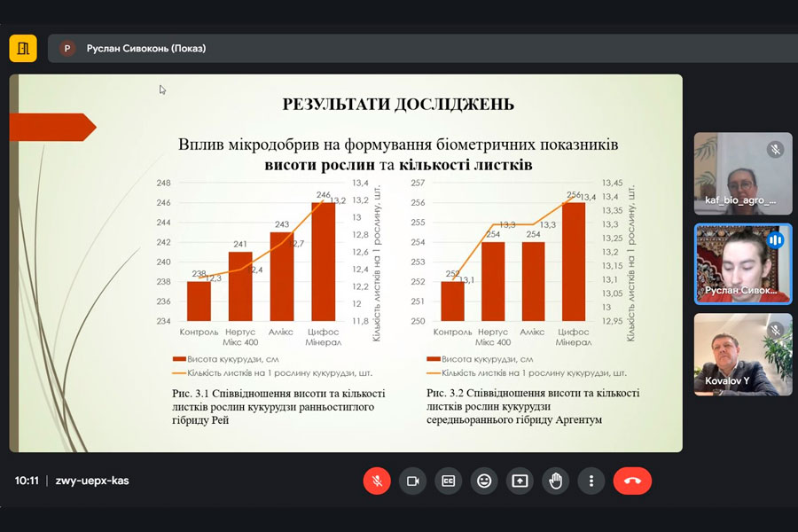Click speaking indicator on Руслан Сивок tile

tap(775, 239)
